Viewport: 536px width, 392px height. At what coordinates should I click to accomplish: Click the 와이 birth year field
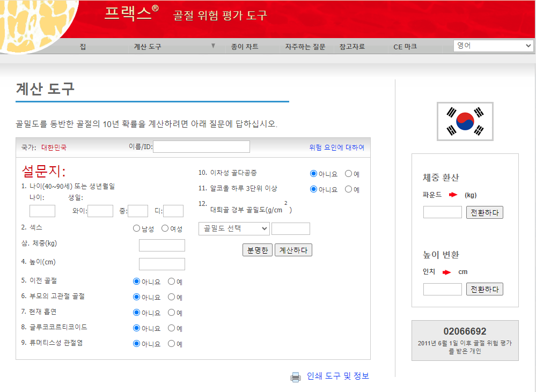click(x=100, y=211)
